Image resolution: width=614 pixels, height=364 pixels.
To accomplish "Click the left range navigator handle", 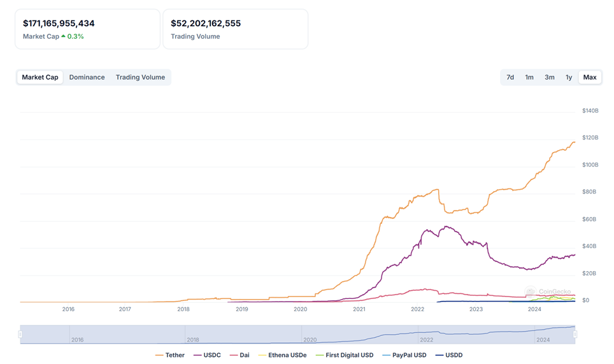I will (20, 334).
